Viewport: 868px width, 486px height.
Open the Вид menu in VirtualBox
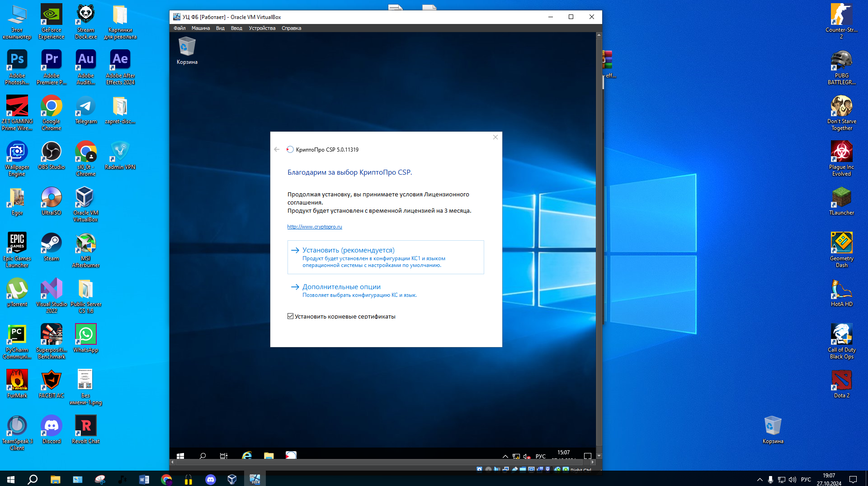pyautogui.click(x=220, y=28)
